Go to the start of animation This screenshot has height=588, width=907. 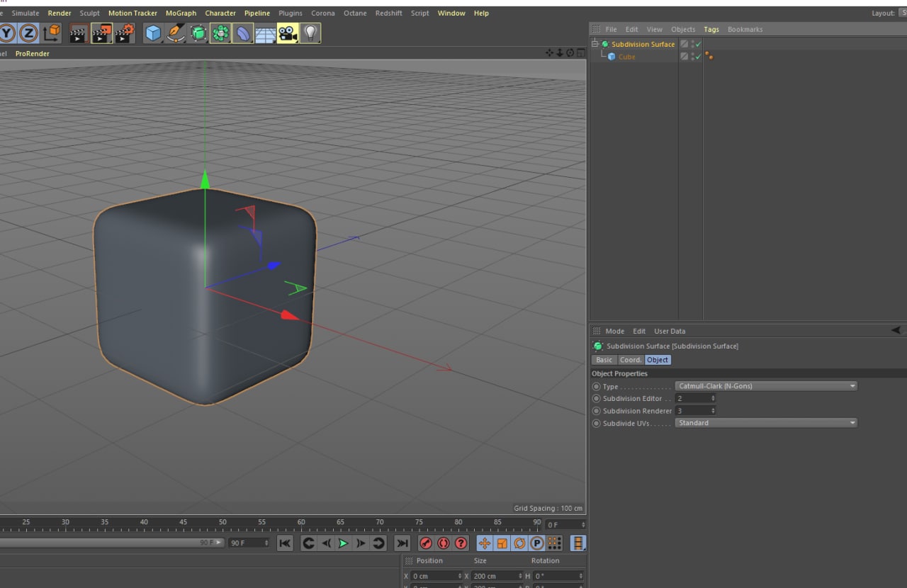point(285,543)
